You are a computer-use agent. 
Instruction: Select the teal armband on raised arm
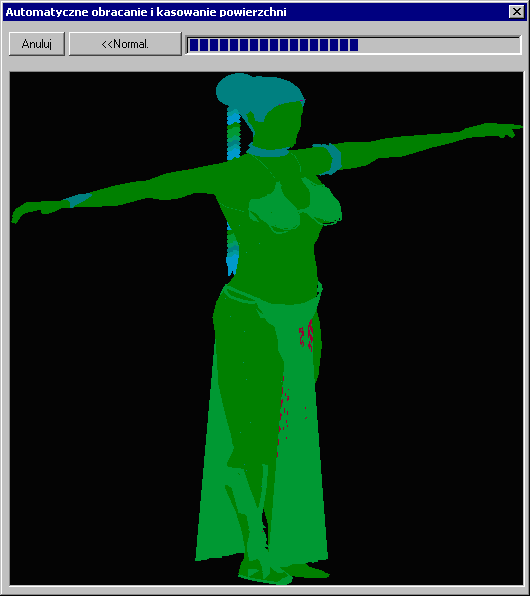coord(332,159)
